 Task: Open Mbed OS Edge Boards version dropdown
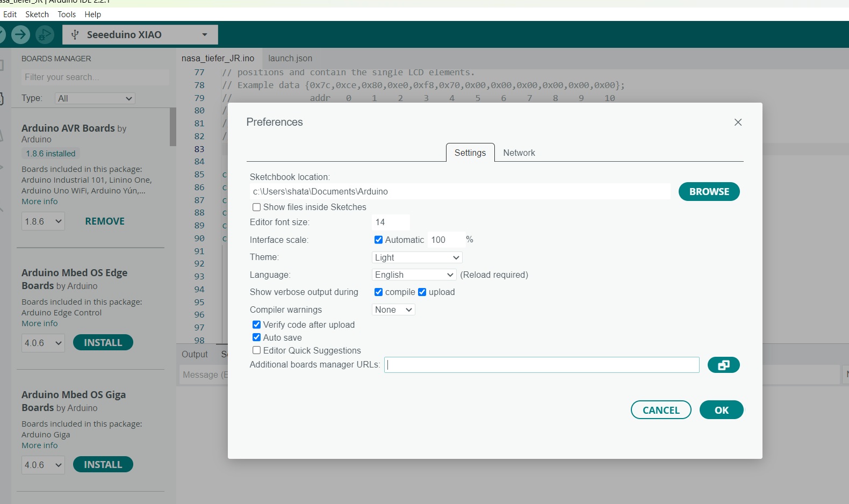43,343
